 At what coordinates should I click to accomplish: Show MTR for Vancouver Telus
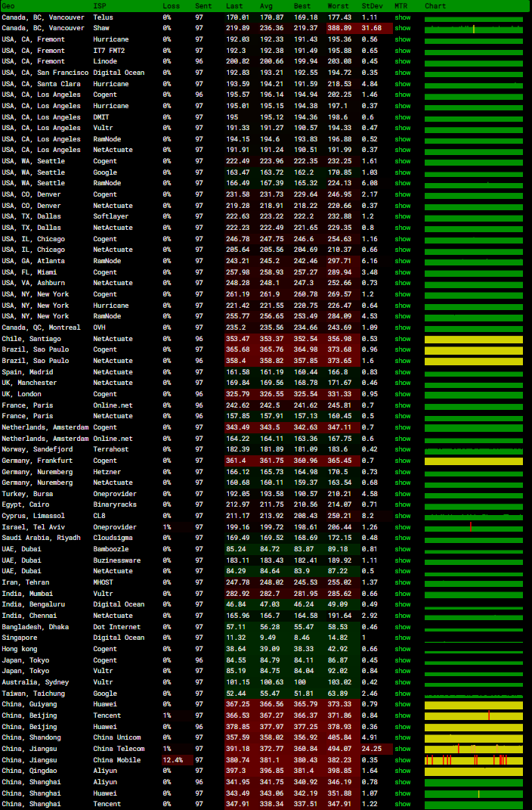point(403,17)
